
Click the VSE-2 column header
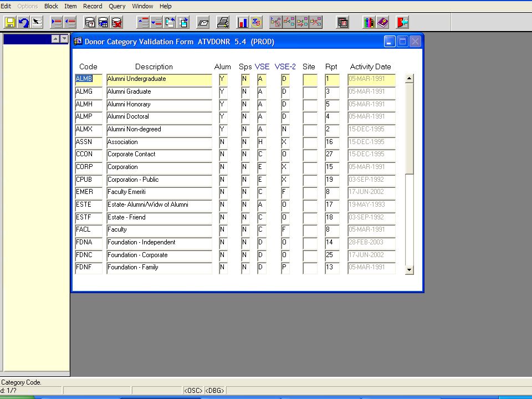coord(285,67)
